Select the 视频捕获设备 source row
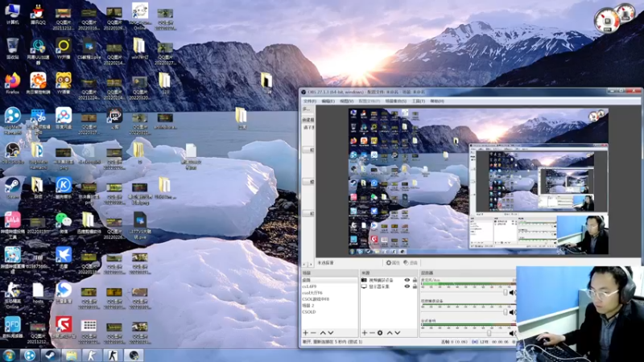Viewport: 644px width, 362px height. pos(389,280)
